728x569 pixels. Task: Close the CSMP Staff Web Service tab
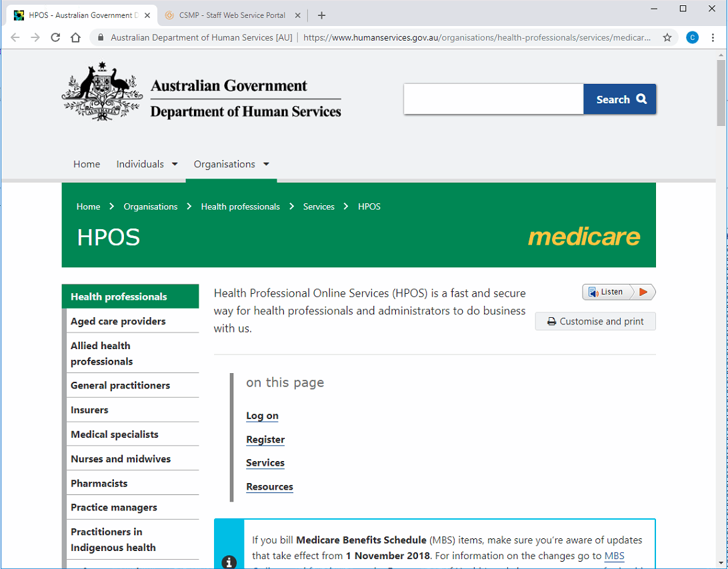point(297,15)
